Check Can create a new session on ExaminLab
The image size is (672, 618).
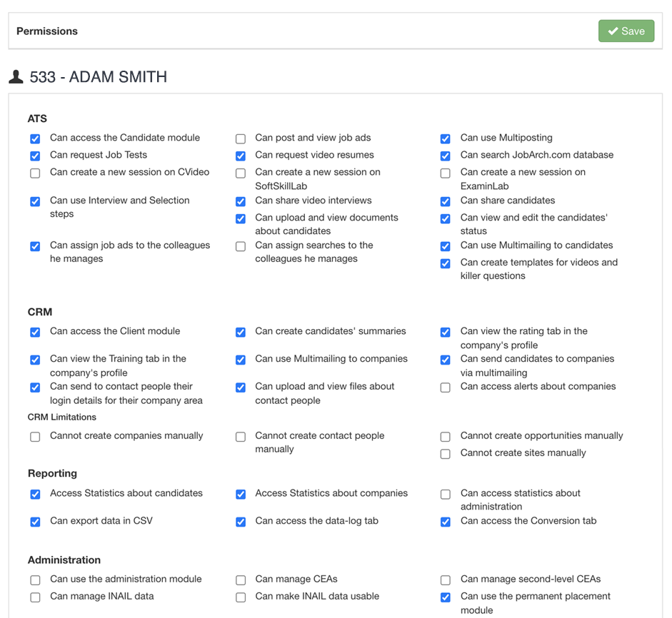[446, 173]
